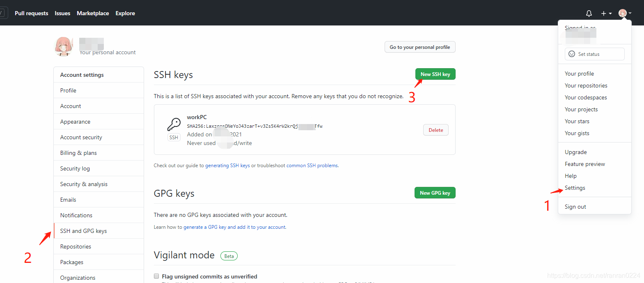Delete the workPC SSH key
This screenshot has width=644, height=283.
pos(436,130)
